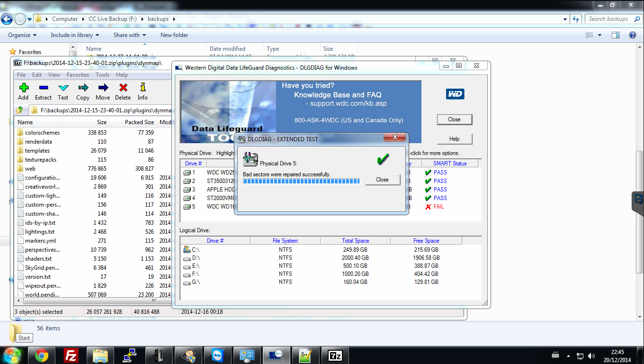
Task: Run Test on archive in 7-Zip
Action: [x=63, y=91]
